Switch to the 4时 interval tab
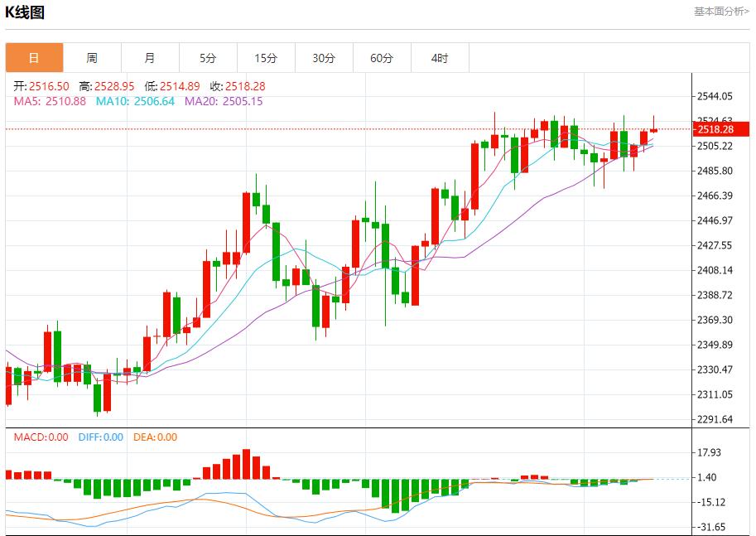Viewport: 756px width, 536px height. [x=440, y=58]
